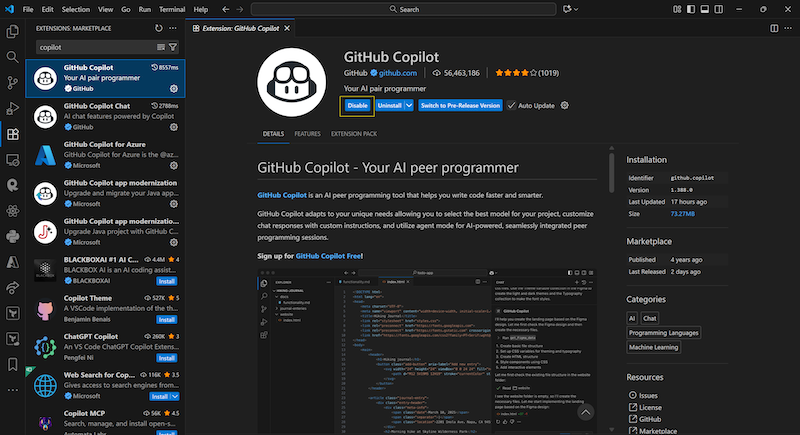The image size is (800, 435).
Task: Click the 73.27MB size value
Action: click(683, 214)
